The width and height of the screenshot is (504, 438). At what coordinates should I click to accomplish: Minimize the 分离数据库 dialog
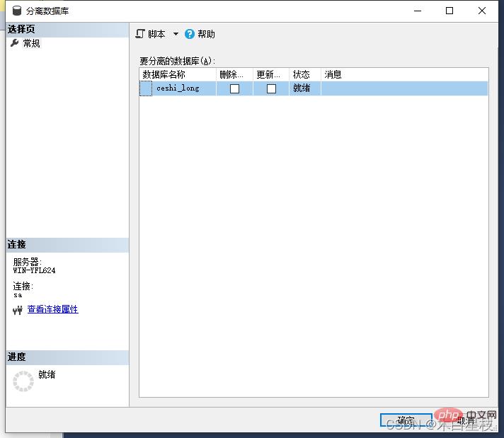point(418,11)
